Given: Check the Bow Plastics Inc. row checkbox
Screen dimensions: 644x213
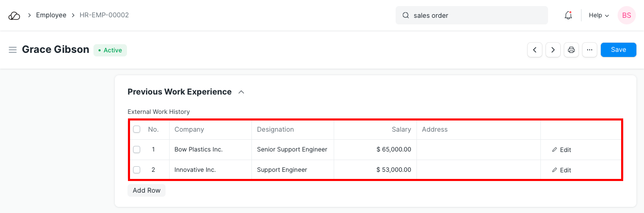Looking at the screenshot, I should 137,149.
